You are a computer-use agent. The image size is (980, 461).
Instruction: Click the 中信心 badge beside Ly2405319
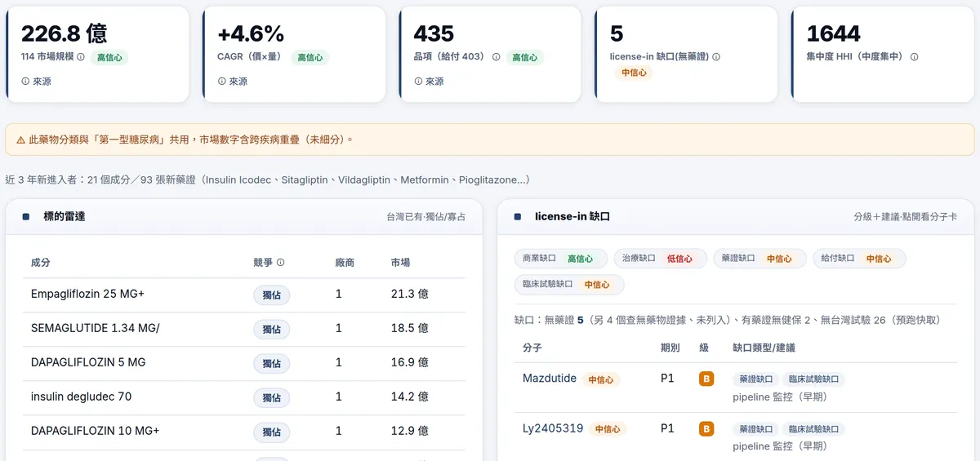608,428
